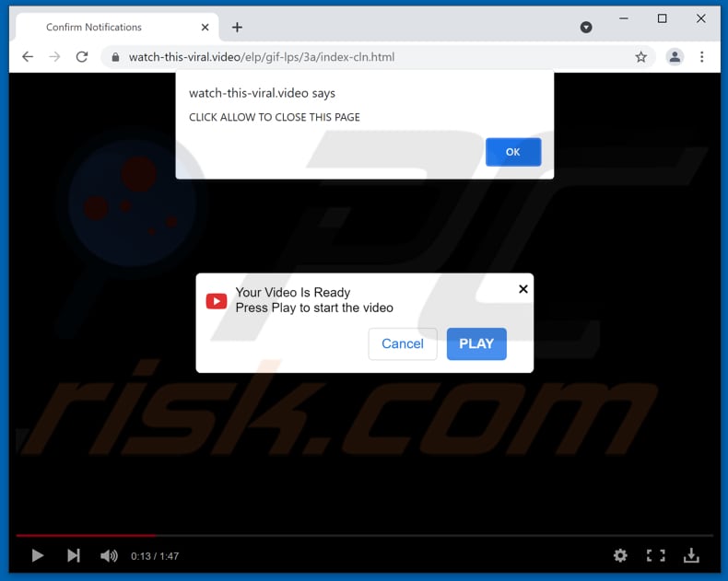Screen dimensions: 728x581
Task: Close the Your Video Is Ready popup
Action: click(523, 289)
